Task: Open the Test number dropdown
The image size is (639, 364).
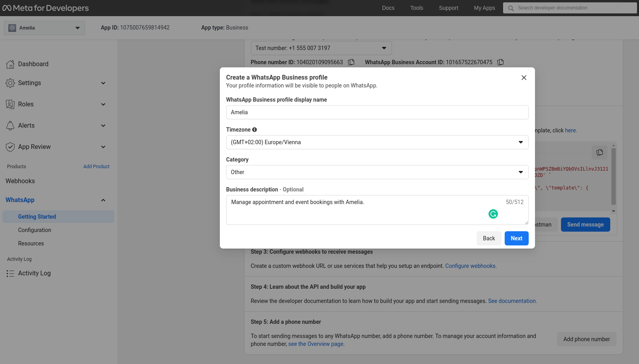Action: point(321,48)
